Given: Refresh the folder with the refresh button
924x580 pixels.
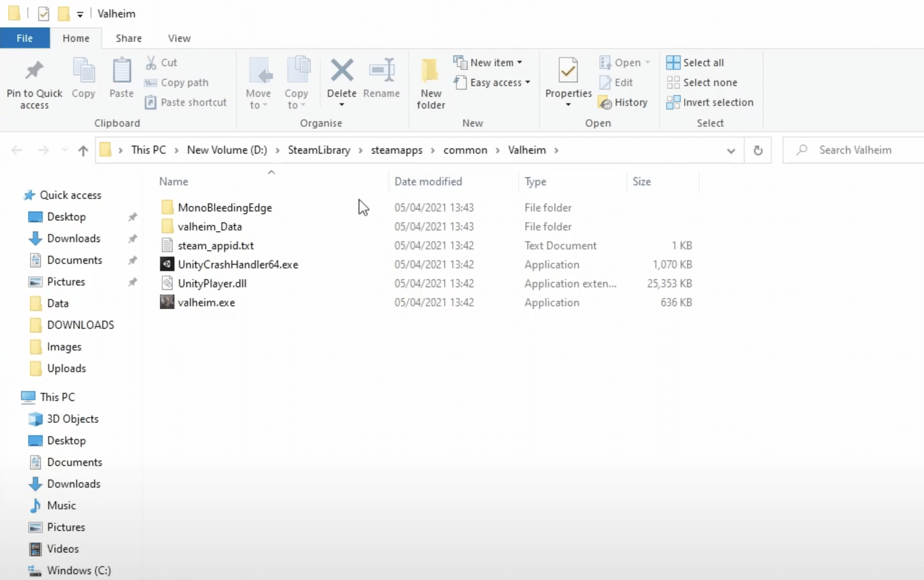Looking at the screenshot, I should [x=758, y=150].
